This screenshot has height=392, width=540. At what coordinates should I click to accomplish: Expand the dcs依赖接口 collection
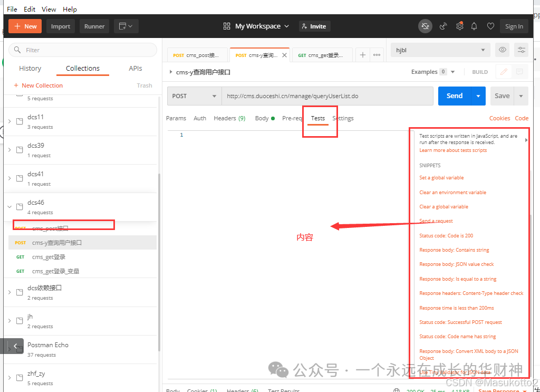click(x=9, y=292)
